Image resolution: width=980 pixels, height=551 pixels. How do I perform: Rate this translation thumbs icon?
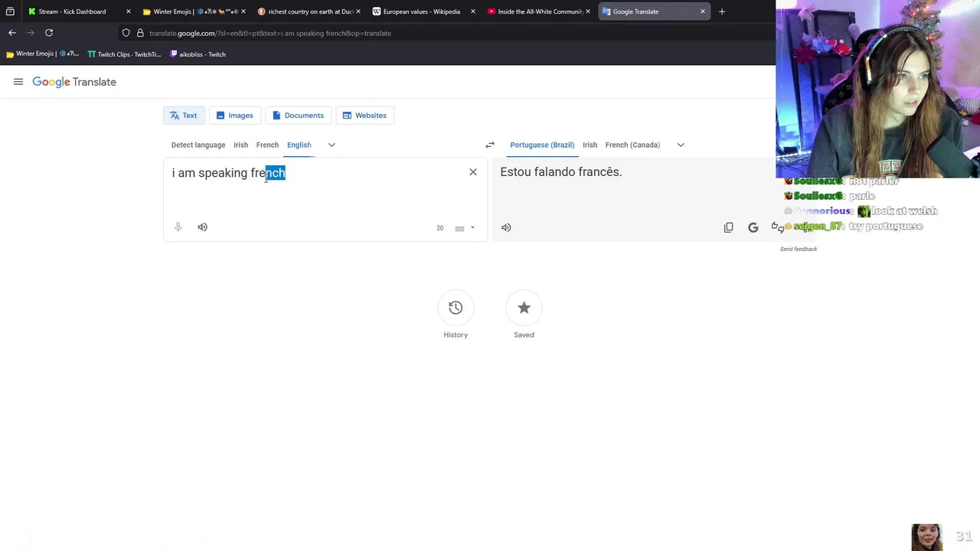click(777, 227)
